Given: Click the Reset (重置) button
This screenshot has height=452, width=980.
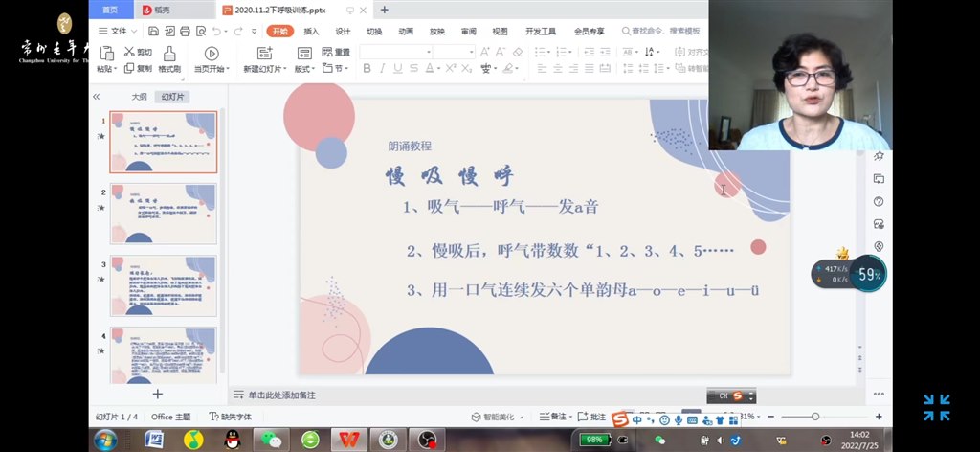Looking at the screenshot, I should (336, 52).
